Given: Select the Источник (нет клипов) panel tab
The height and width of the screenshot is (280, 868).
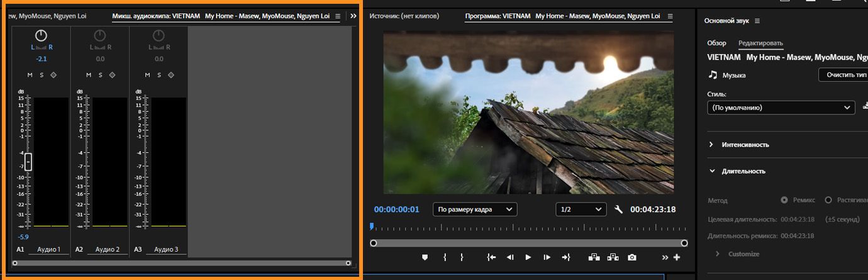Looking at the screenshot, I should [404, 16].
